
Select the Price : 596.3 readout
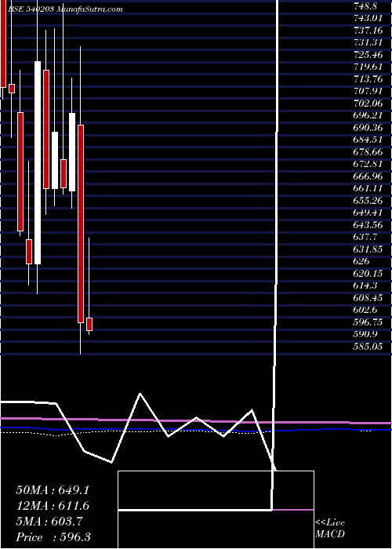click(53, 537)
